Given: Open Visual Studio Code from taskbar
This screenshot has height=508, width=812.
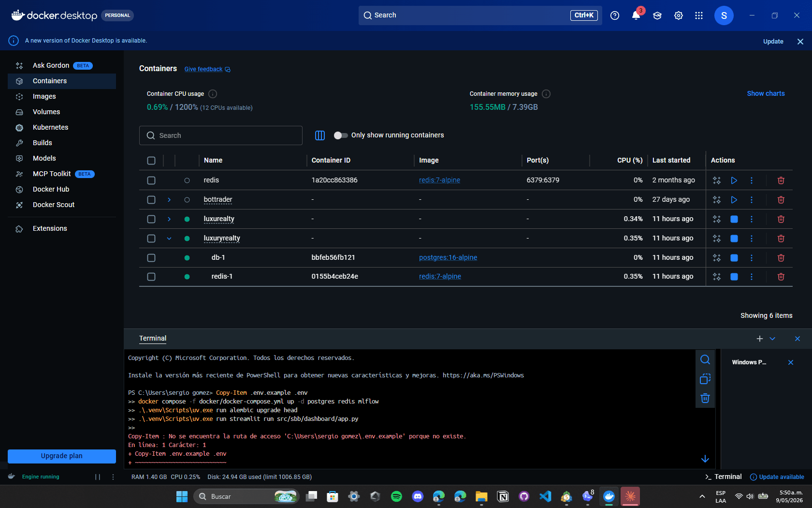Looking at the screenshot, I should [545, 496].
